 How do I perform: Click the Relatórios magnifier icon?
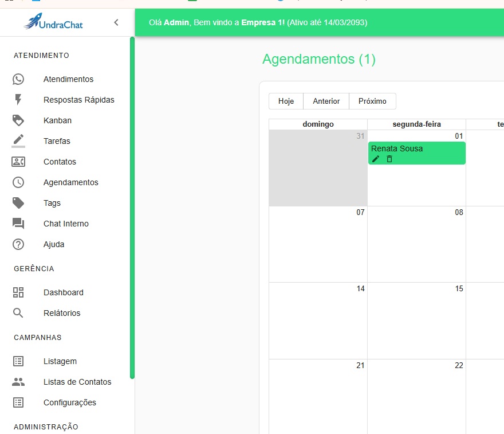coord(18,313)
